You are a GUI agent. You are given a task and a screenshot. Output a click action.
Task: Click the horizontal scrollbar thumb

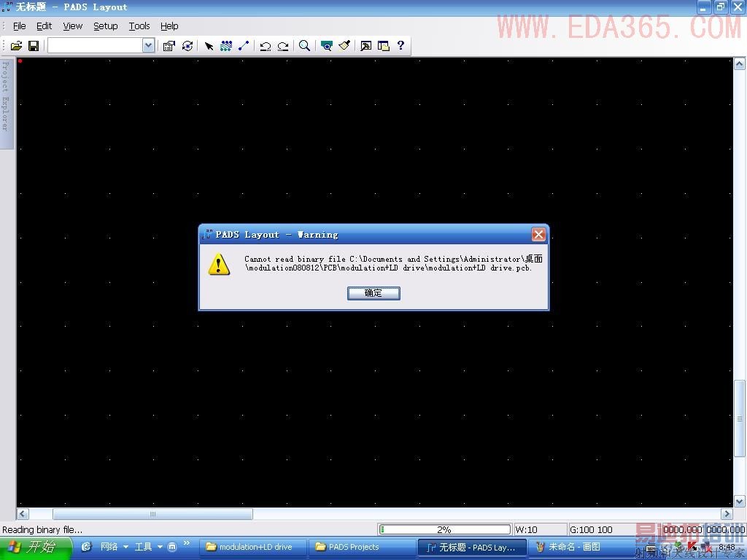tap(152, 514)
